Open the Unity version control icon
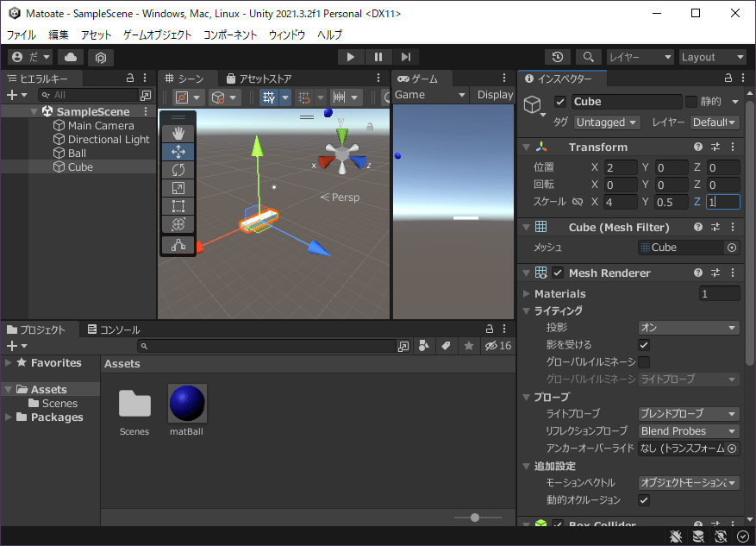 pos(100,58)
